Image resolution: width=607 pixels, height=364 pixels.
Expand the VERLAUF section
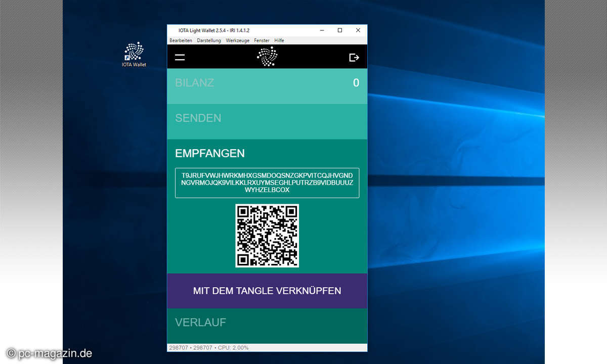(x=267, y=326)
